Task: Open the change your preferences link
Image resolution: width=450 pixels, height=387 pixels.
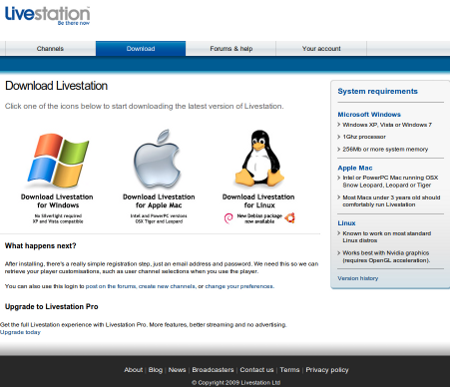Action: pos(239,286)
